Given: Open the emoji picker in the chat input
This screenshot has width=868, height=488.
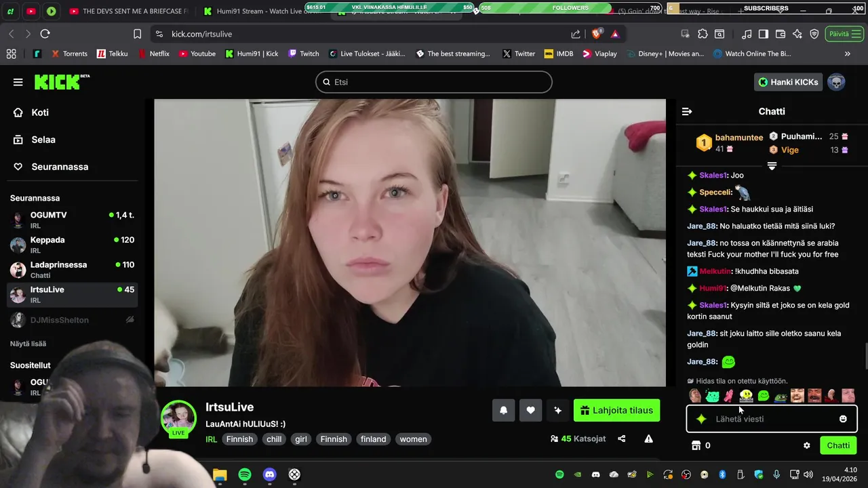Looking at the screenshot, I should pyautogui.click(x=843, y=419).
